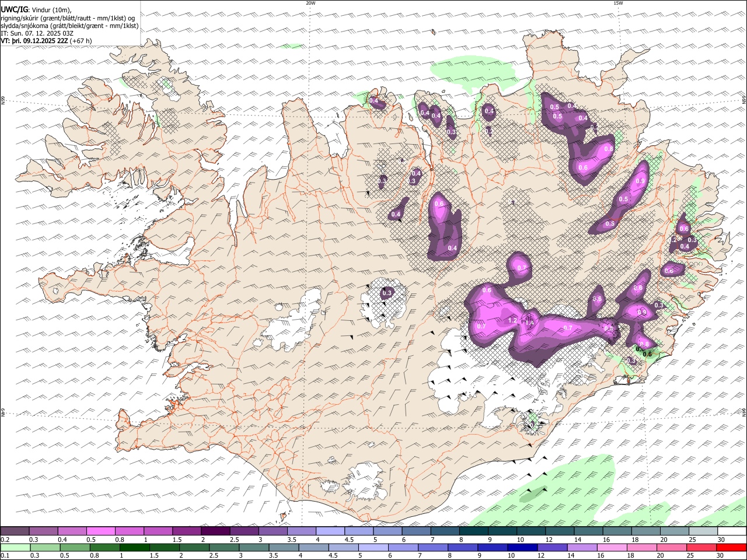Click the '12' label under the rain scale

542,556
